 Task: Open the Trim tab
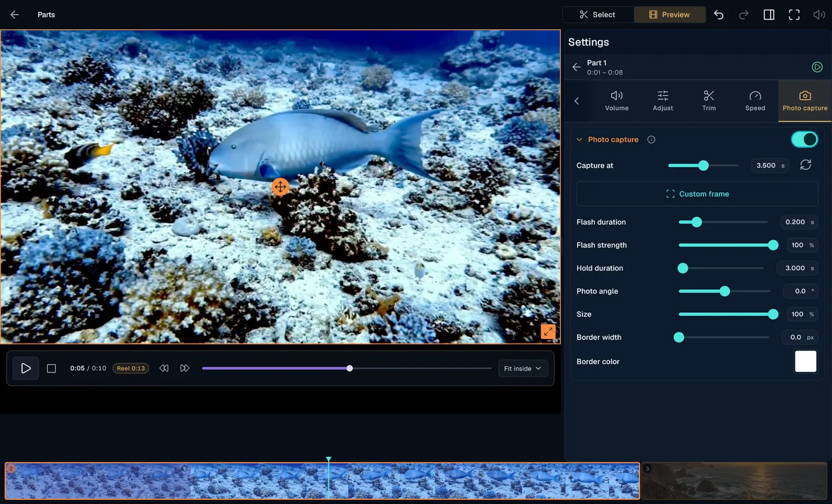click(709, 101)
